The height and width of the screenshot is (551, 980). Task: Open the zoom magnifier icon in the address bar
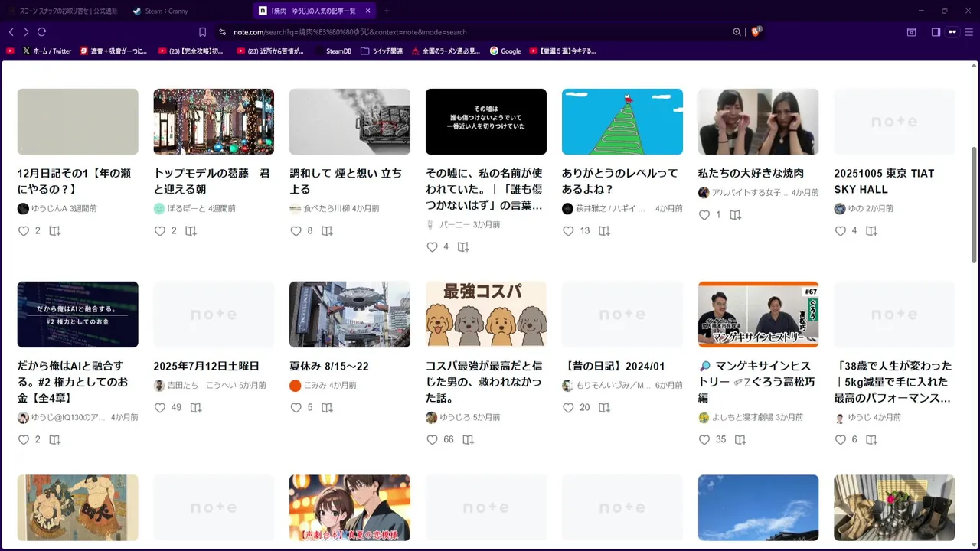click(737, 32)
